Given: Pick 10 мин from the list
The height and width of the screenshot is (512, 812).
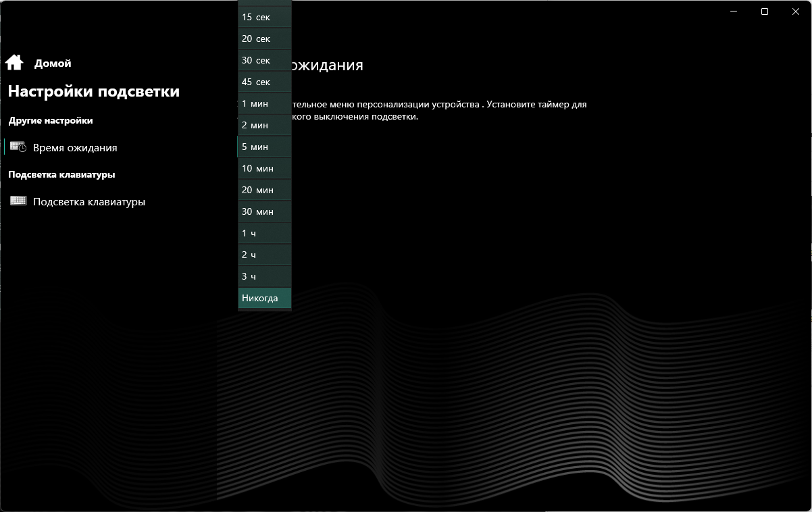Looking at the screenshot, I should point(265,168).
